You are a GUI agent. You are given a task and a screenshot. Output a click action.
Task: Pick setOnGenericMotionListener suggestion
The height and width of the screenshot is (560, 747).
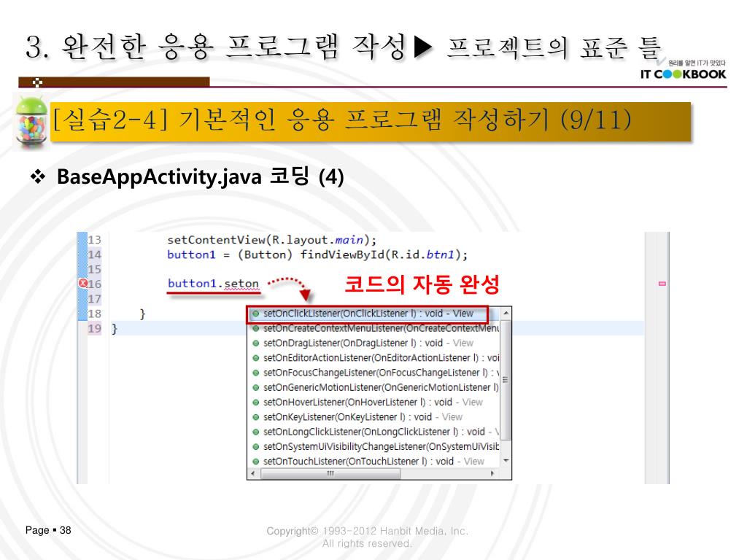pyautogui.click(x=374, y=387)
